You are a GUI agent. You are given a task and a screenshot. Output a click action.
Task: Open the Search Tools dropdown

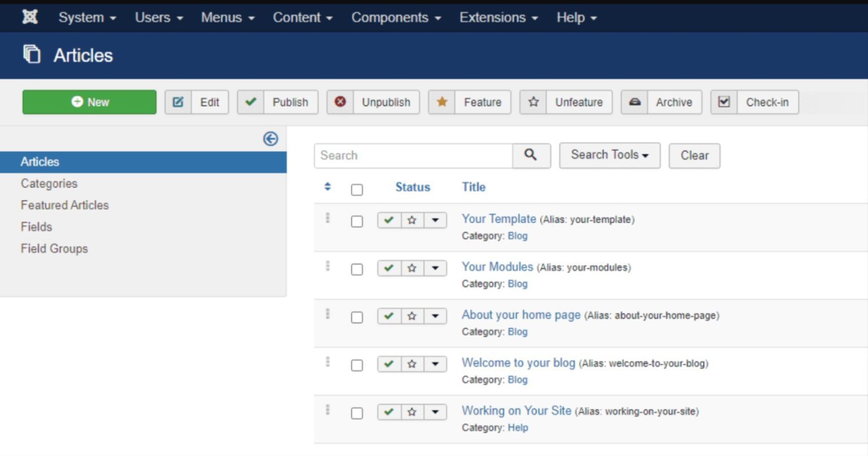click(x=609, y=155)
